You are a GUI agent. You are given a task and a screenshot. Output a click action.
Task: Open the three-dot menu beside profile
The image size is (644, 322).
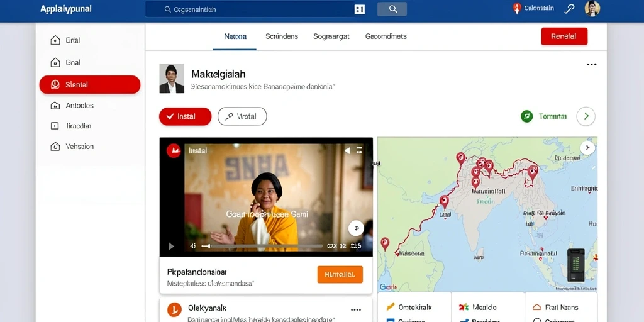pyautogui.click(x=591, y=65)
